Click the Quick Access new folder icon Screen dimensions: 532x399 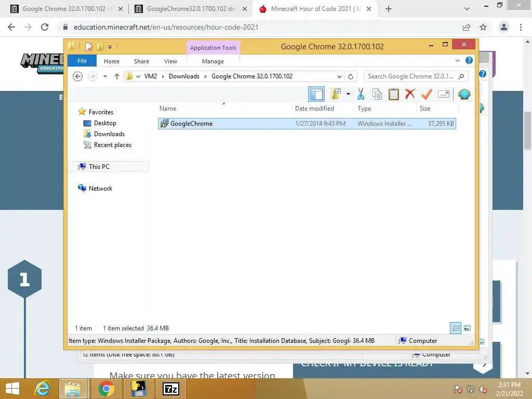100,47
